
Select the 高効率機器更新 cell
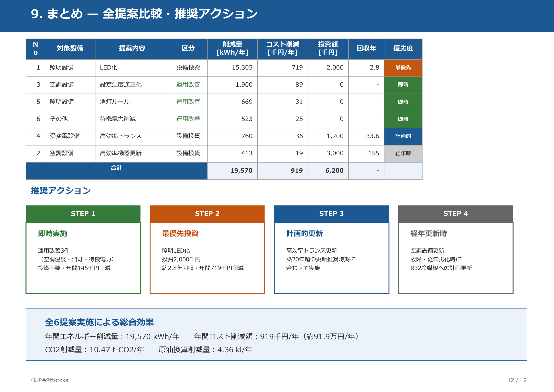(132, 153)
